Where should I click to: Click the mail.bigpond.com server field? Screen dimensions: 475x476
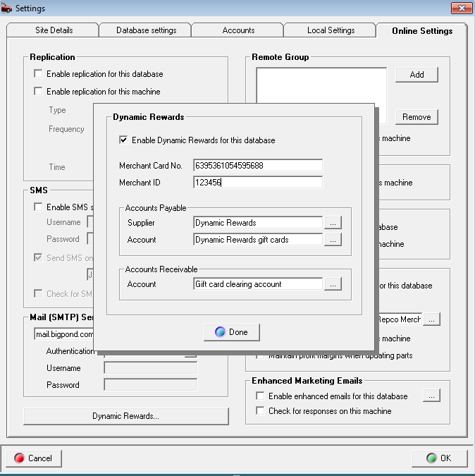tap(63, 334)
